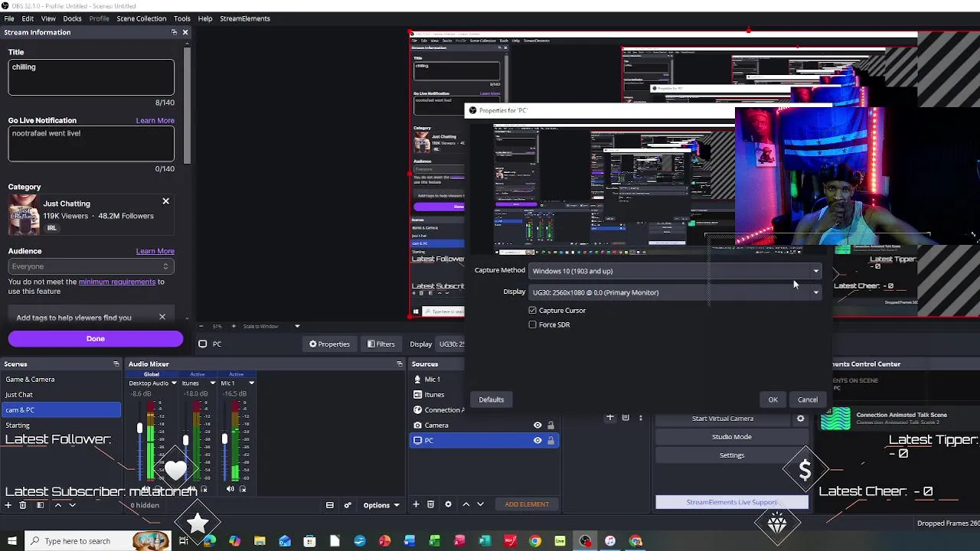The image size is (980, 551).
Task: Mute the Mic 1 speaker icon
Action: click(x=230, y=489)
